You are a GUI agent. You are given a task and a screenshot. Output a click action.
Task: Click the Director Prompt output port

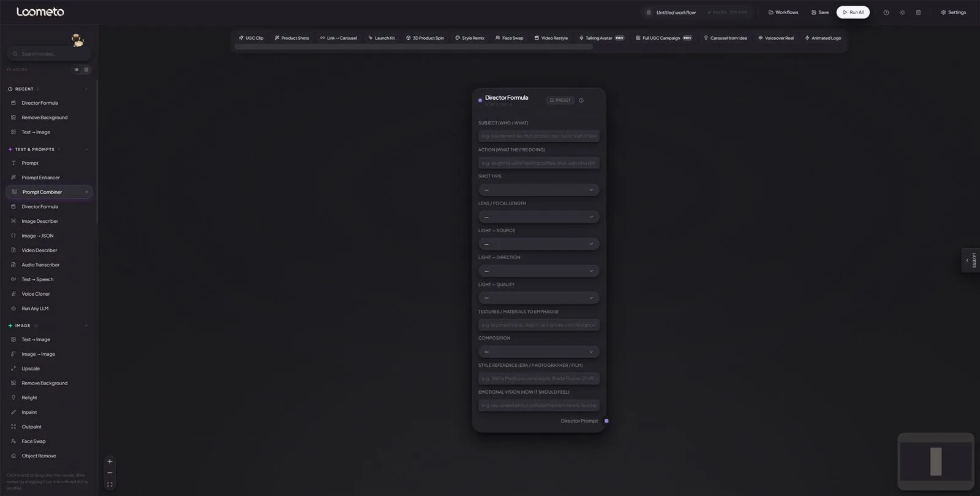click(606, 421)
